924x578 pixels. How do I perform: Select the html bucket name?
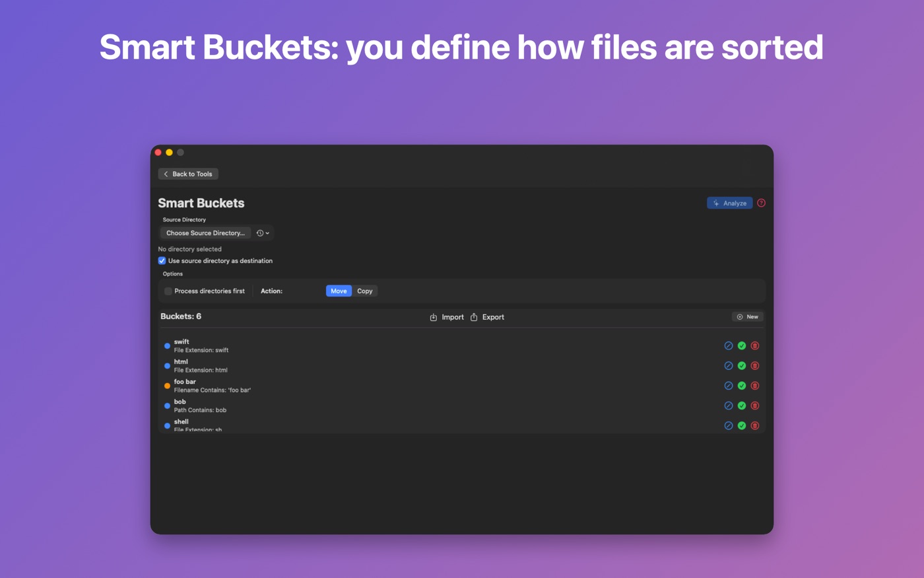pos(181,361)
